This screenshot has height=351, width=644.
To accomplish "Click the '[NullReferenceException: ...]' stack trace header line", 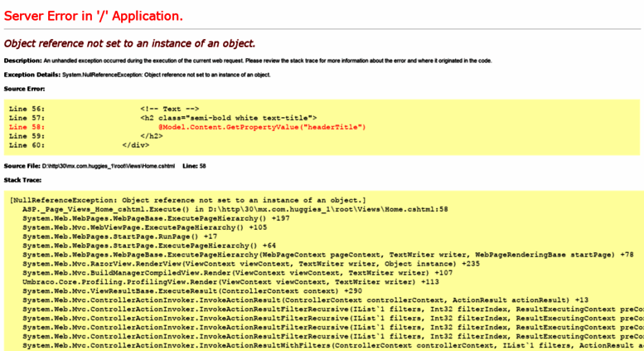I will point(187,201).
